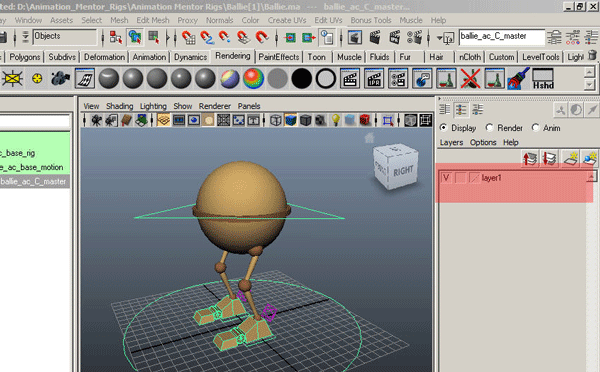Enable smooth shade blue cube icon
This screenshot has width=600, height=372.
(x=290, y=120)
